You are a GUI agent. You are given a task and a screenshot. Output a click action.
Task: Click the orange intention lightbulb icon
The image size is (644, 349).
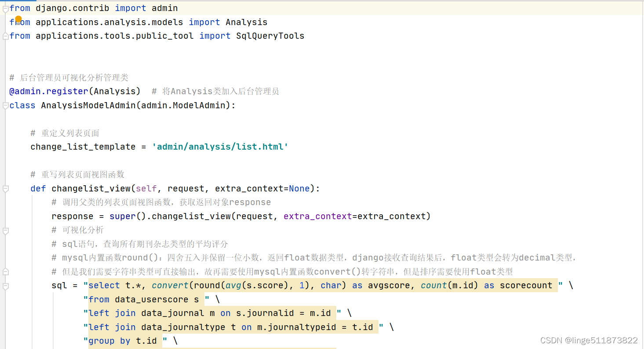[18, 19]
